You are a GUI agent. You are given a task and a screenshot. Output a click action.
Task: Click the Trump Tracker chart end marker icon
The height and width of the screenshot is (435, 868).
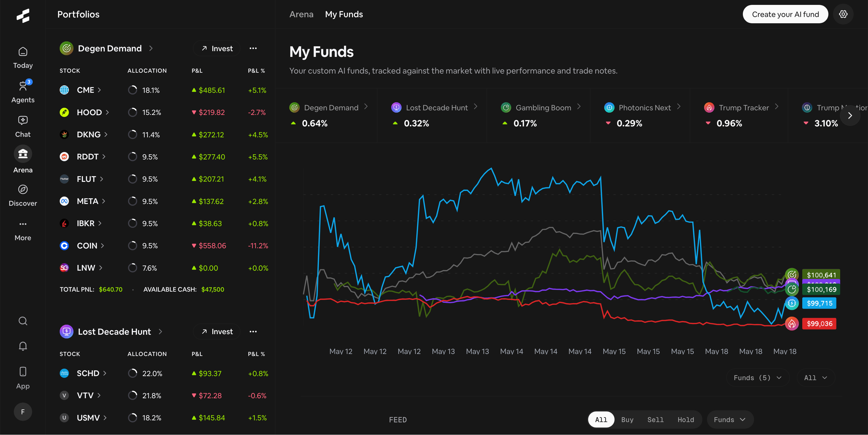coord(792,324)
